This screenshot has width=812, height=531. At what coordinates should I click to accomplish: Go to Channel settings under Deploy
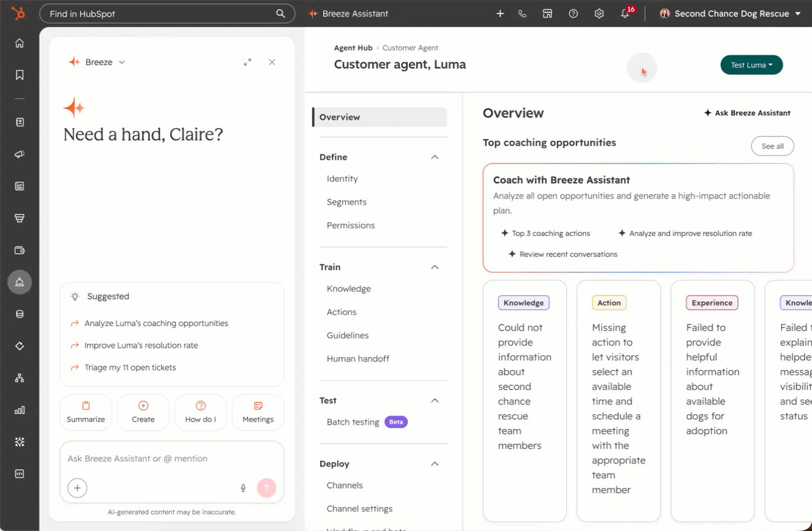click(359, 509)
